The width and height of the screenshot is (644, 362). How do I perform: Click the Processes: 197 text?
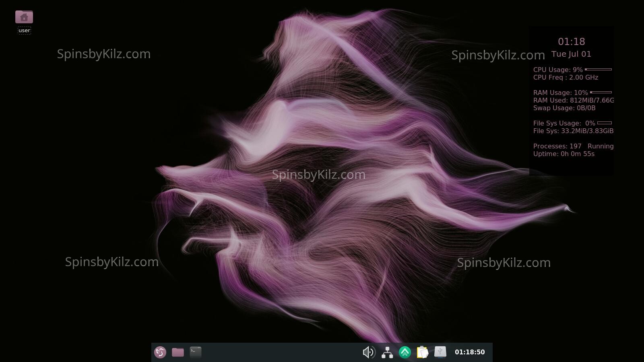click(x=557, y=146)
